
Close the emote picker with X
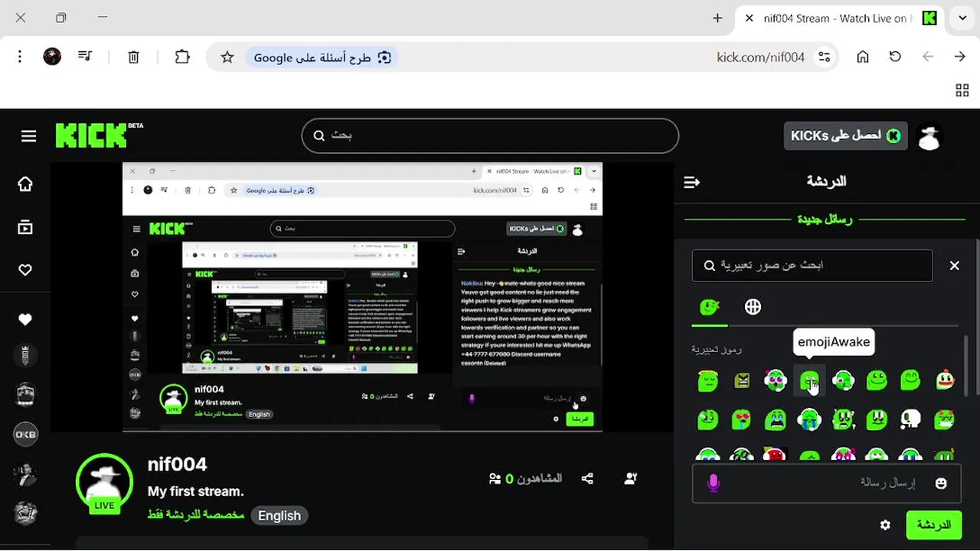coord(954,266)
